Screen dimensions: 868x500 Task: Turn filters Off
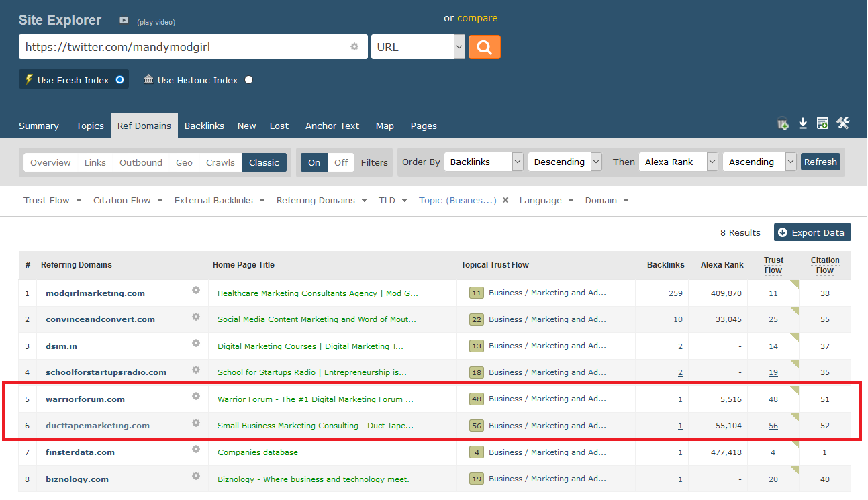click(342, 162)
